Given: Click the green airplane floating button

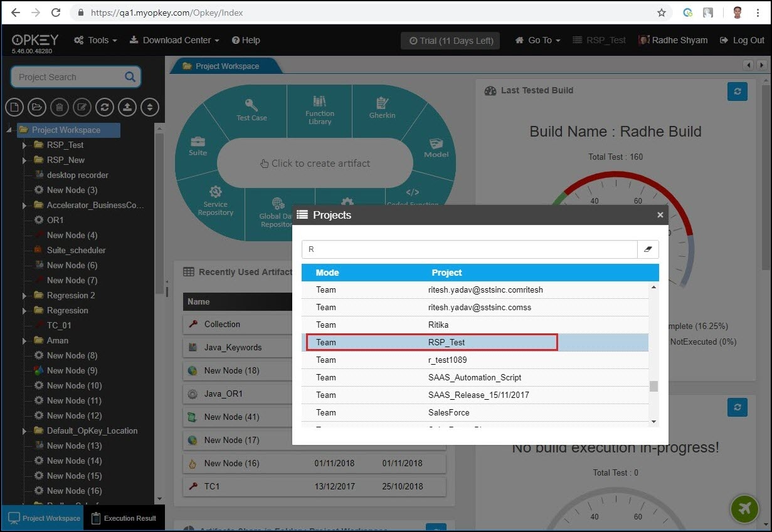Looking at the screenshot, I should (745, 509).
